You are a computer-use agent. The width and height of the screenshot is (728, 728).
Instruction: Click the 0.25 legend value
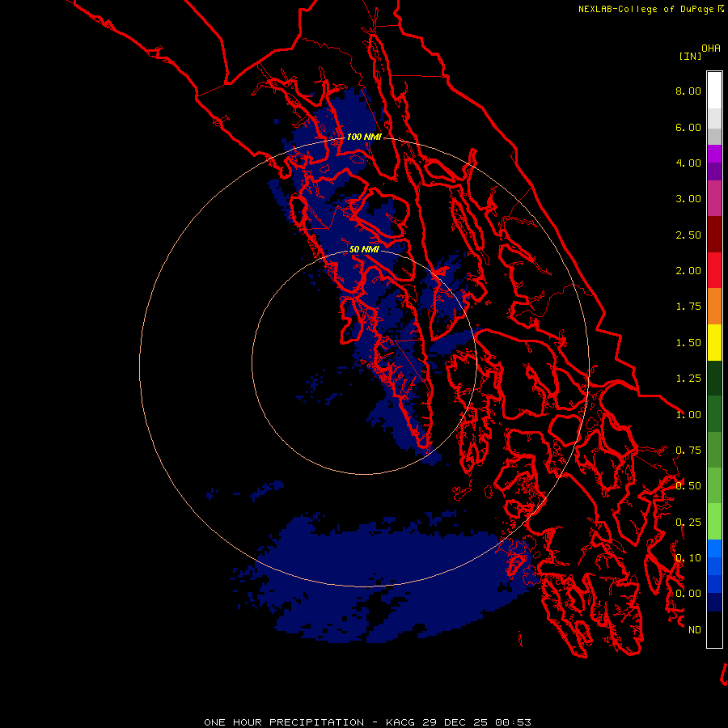[x=688, y=523]
